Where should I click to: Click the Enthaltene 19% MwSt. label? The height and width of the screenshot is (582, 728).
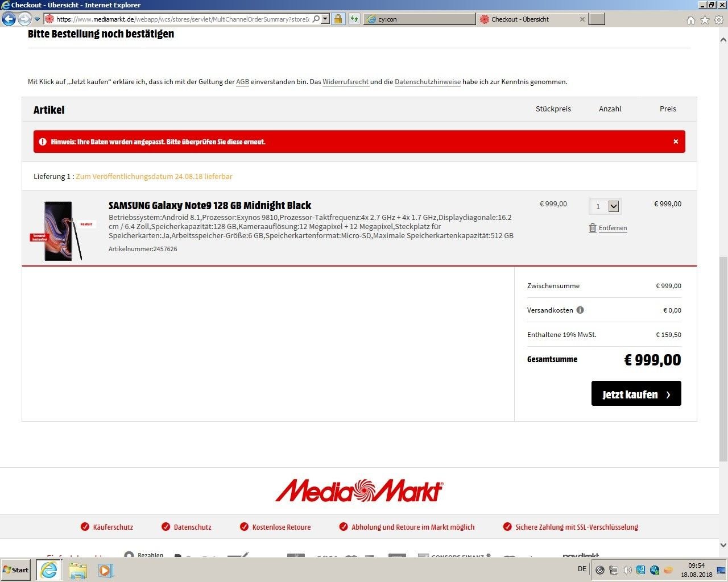pos(562,335)
